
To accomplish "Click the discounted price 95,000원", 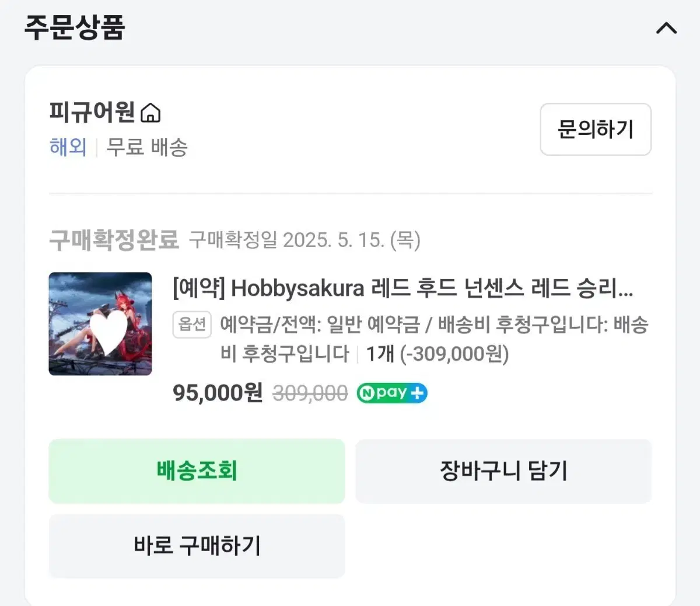I will (216, 393).
